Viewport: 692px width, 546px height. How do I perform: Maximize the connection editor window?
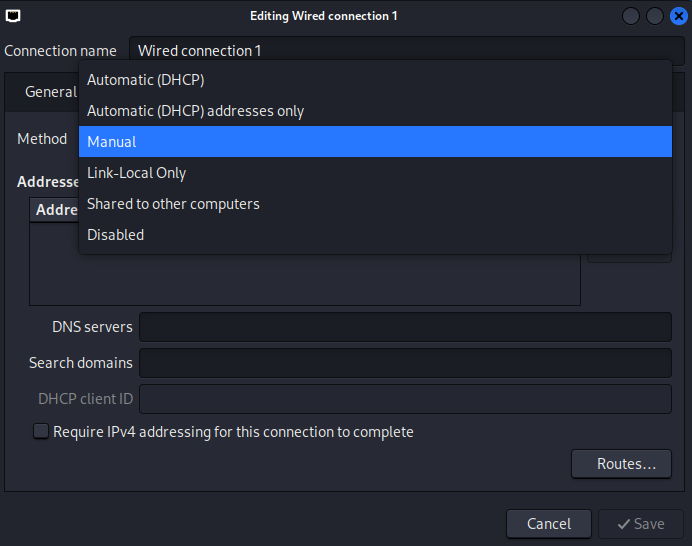click(655, 16)
